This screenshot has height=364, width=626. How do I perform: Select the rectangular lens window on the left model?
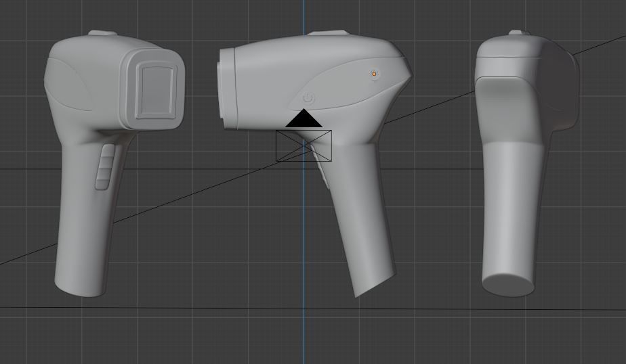point(156,92)
